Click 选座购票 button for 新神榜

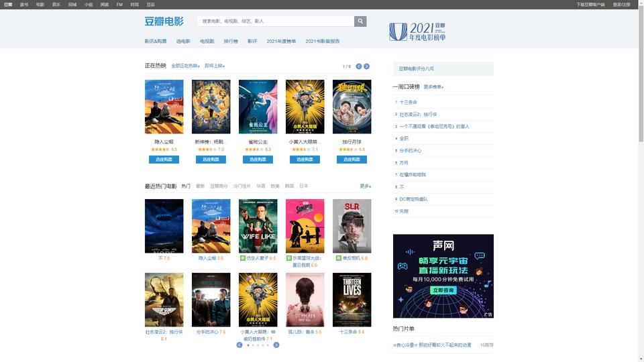(x=211, y=160)
